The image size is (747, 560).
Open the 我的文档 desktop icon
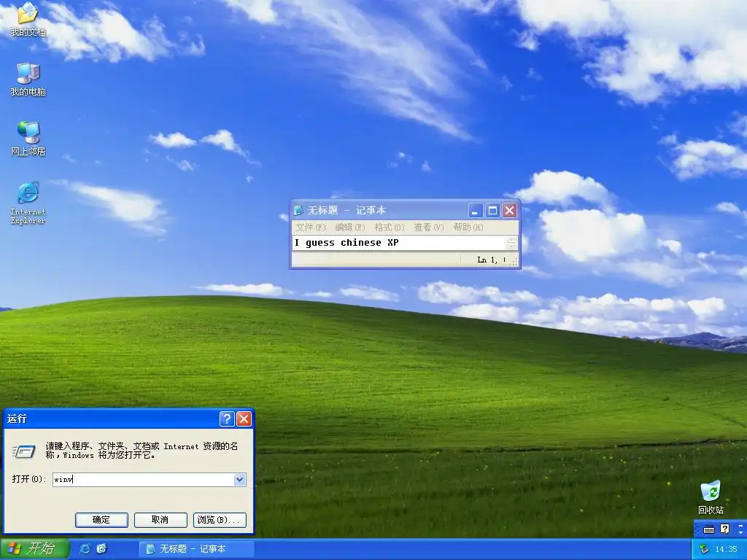click(x=28, y=19)
